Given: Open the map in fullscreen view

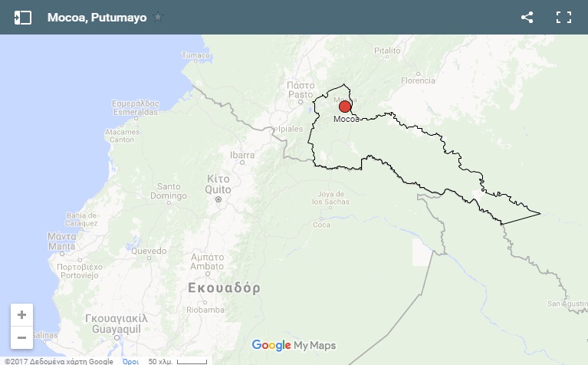Looking at the screenshot, I should coord(563,18).
